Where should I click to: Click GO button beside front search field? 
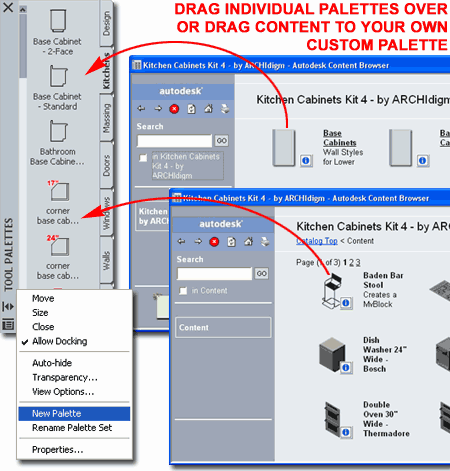pyautogui.click(x=262, y=274)
